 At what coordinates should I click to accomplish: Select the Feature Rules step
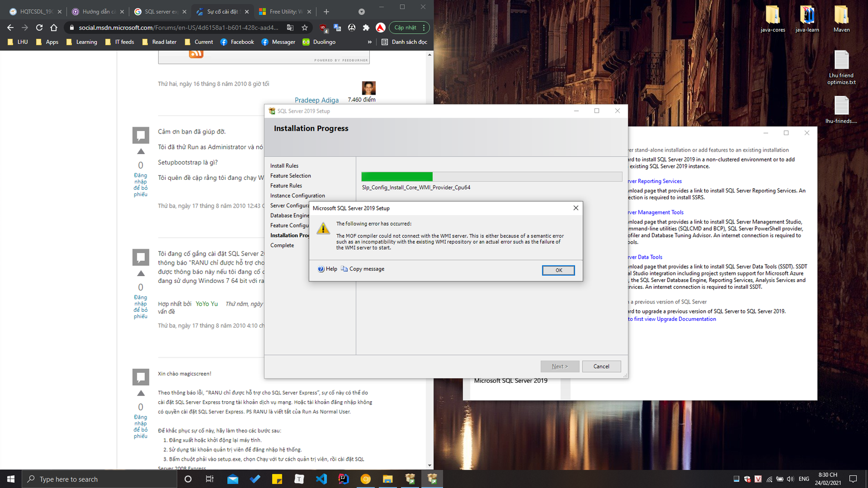[x=286, y=186]
